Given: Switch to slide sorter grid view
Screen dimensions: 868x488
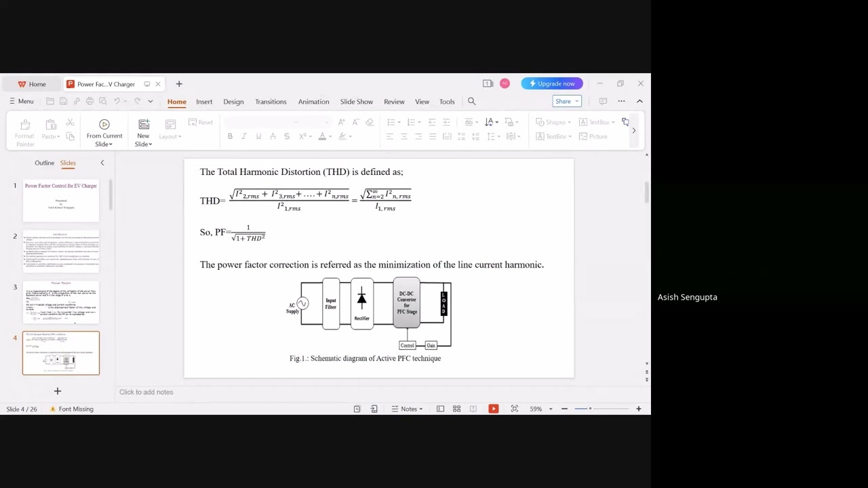Looking at the screenshot, I should (x=456, y=409).
